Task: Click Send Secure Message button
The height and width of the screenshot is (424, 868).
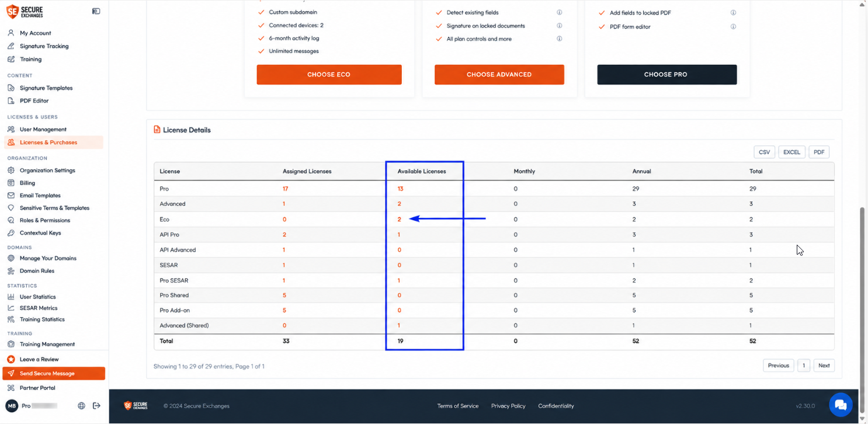Action: pyautogui.click(x=54, y=373)
